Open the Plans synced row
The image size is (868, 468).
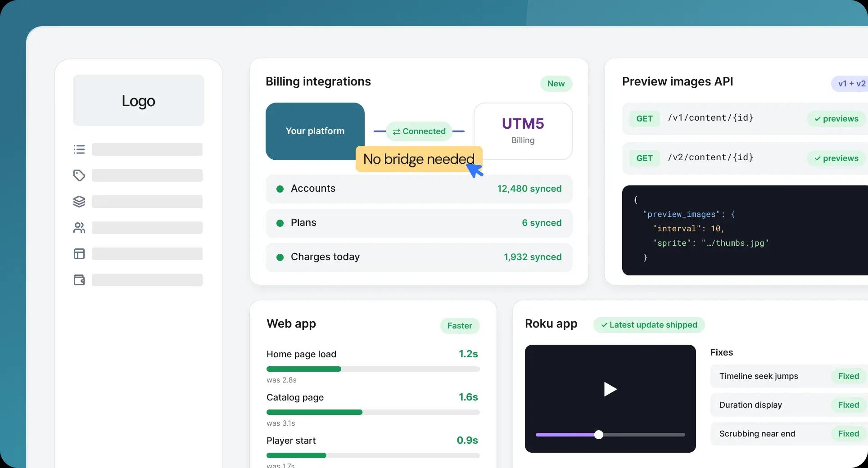point(419,223)
